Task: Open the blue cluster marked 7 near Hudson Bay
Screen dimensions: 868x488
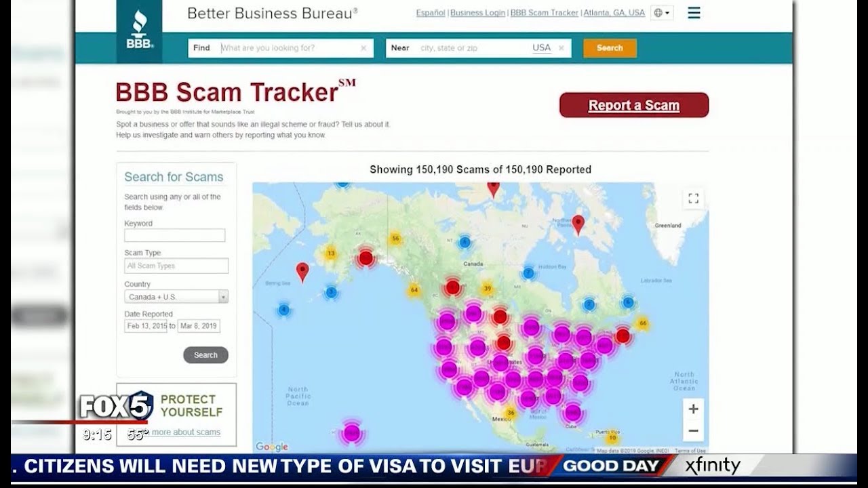Action: pos(528,273)
